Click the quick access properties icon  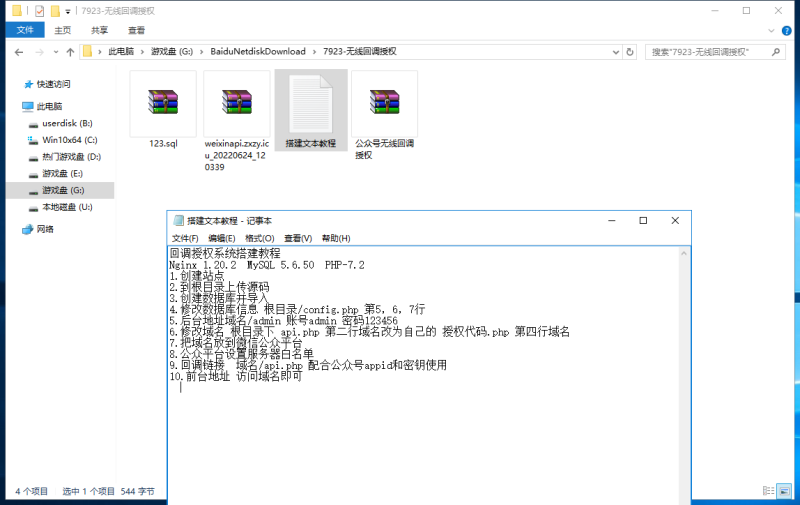coord(39,11)
